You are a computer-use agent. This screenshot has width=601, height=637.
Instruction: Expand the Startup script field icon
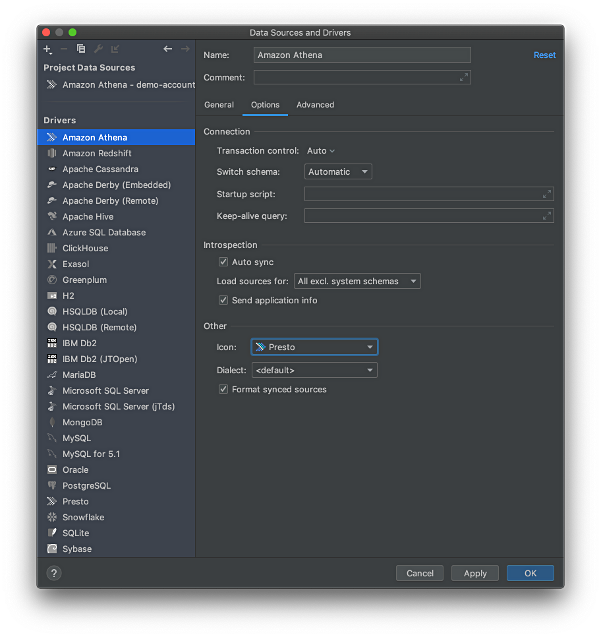click(x=547, y=194)
